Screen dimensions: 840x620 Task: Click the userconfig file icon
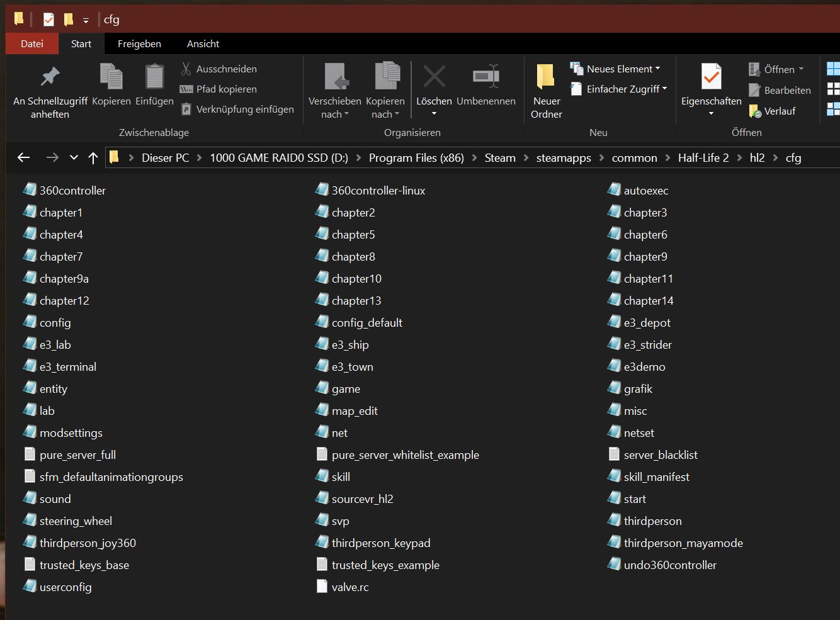click(x=30, y=586)
